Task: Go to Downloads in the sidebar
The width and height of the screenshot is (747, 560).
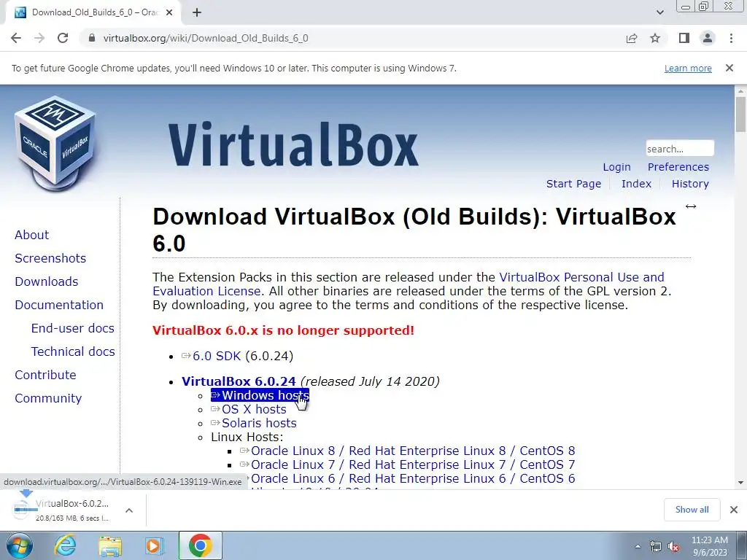Action: (46, 281)
